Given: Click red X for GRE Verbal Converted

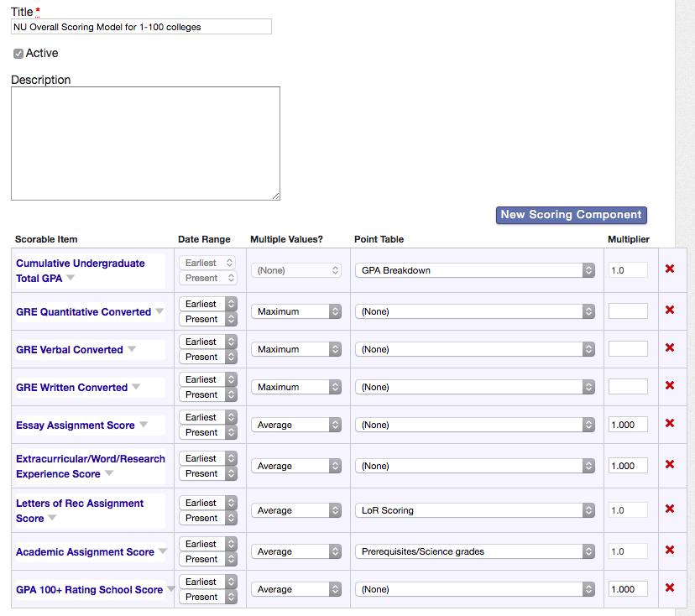Looking at the screenshot, I should pyautogui.click(x=669, y=348).
